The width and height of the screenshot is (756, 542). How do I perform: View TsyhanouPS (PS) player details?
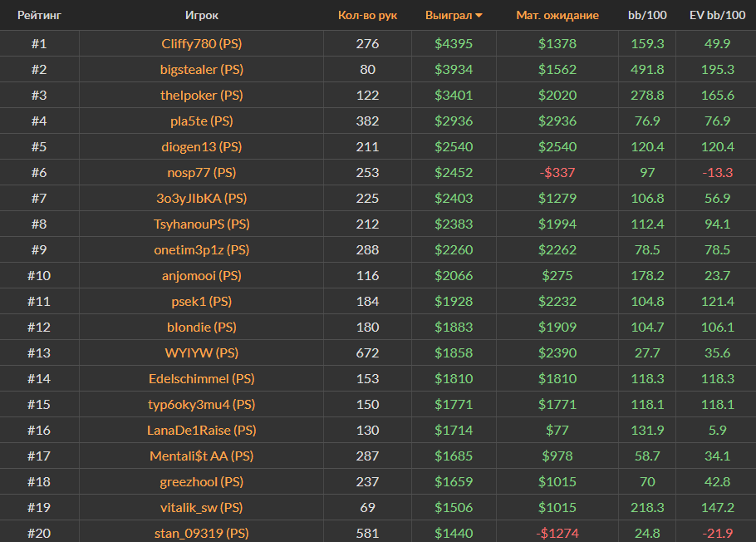click(201, 224)
